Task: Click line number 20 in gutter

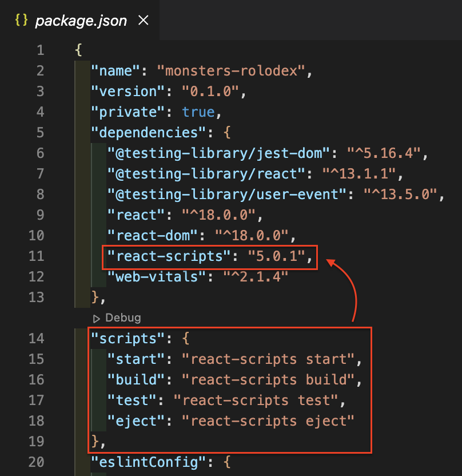Action: [37, 462]
